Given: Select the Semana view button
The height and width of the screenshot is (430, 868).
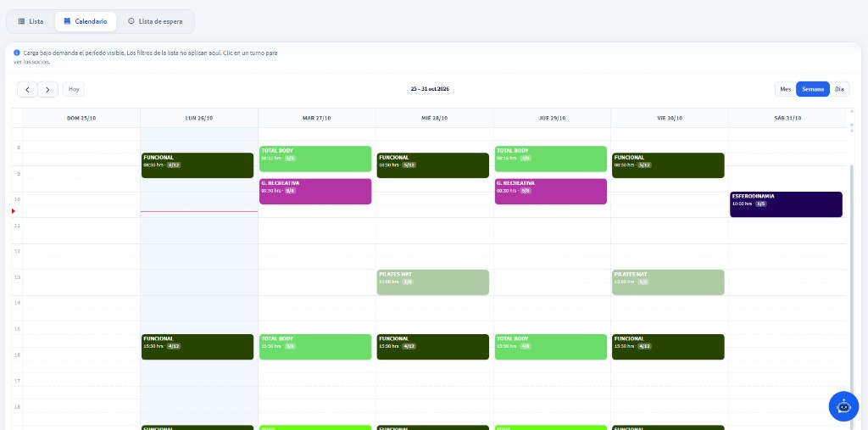Looking at the screenshot, I should click(813, 89).
